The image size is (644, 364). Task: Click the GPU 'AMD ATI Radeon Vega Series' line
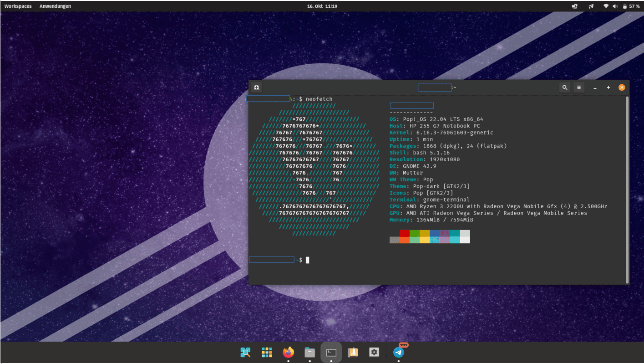tap(488, 213)
